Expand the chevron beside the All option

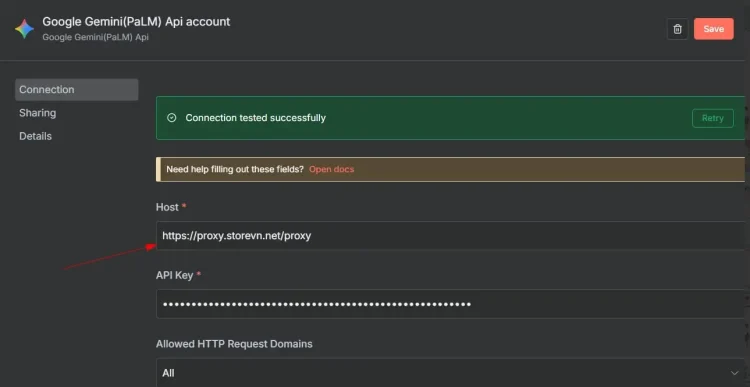pos(734,373)
